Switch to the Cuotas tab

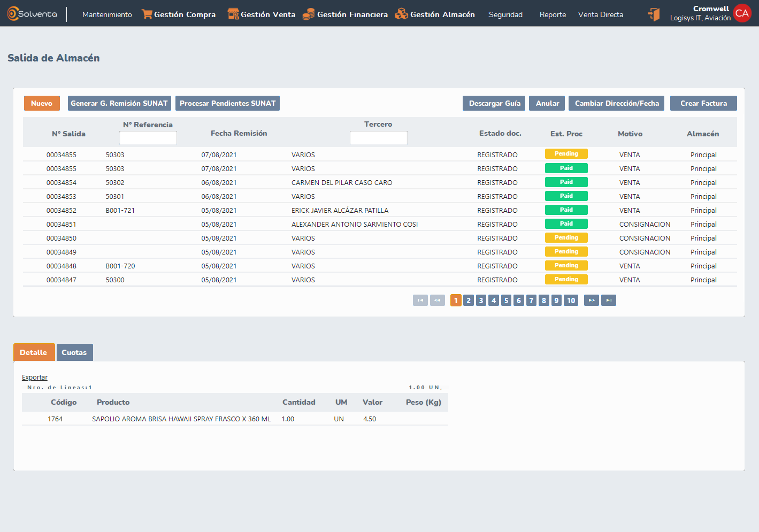[x=74, y=352]
